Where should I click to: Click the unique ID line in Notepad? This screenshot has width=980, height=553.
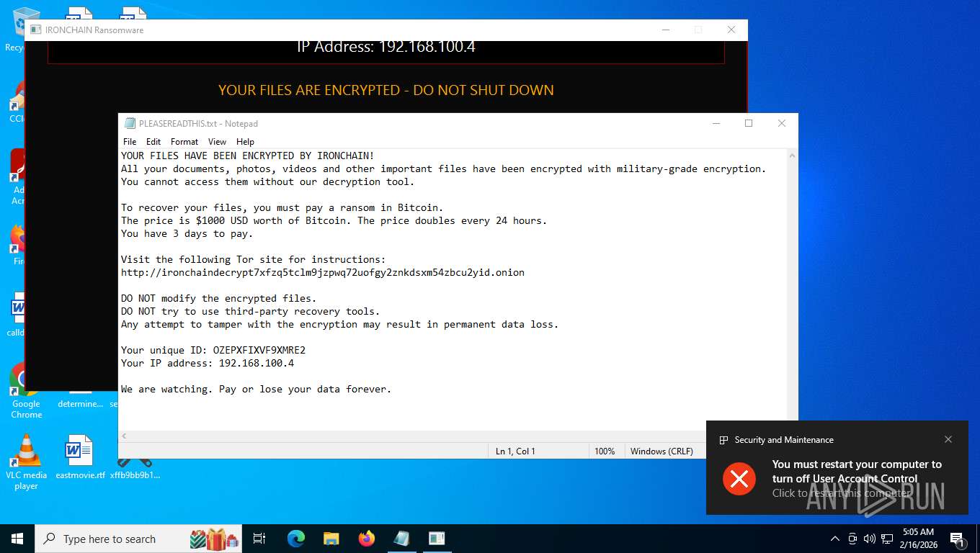pyautogui.click(x=213, y=350)
